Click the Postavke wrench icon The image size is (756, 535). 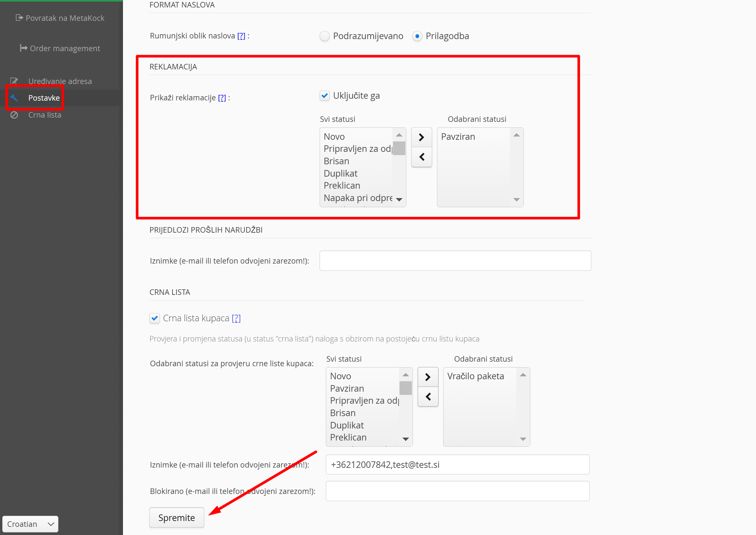tap(14, 98)
